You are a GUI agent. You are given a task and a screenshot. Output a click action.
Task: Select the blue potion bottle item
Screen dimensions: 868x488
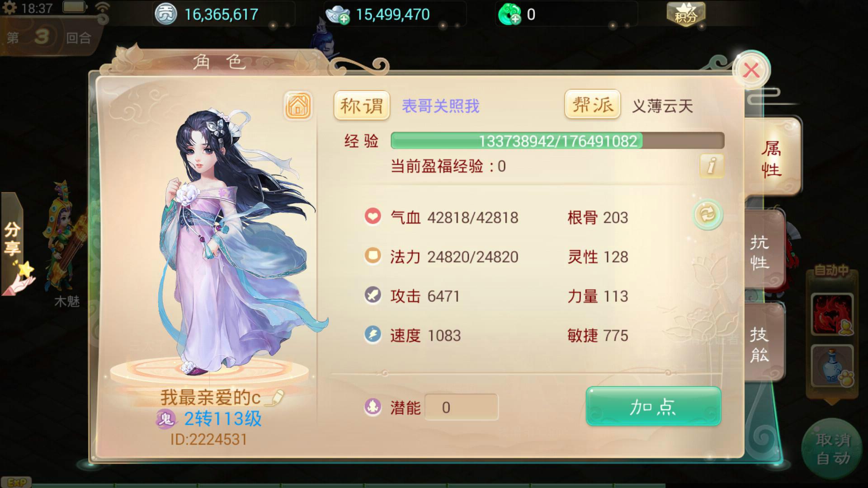coord(832,365)
